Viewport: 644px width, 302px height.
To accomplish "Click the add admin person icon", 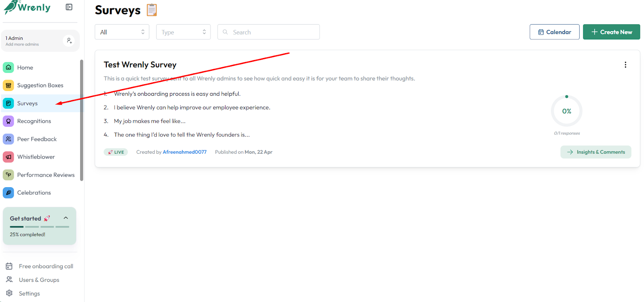I will (69, 41).
